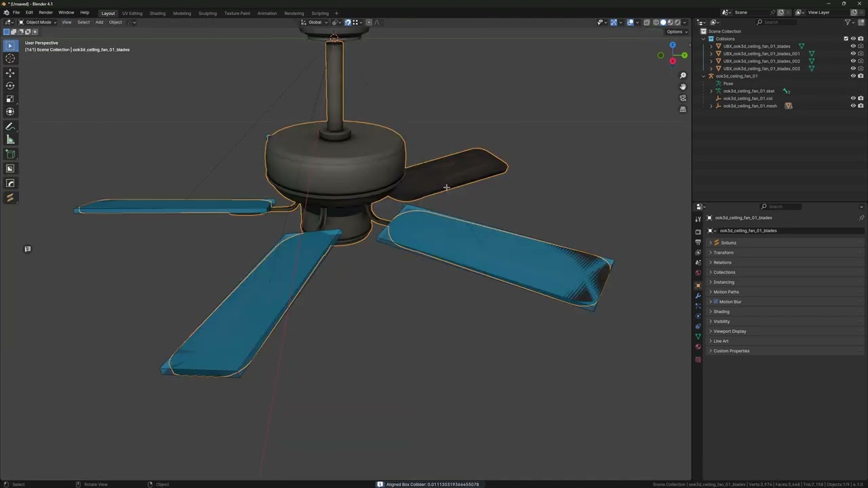868x488 pixels.
Task: Switch to wireframe viewport shading
Action: [x=656, y=22]
